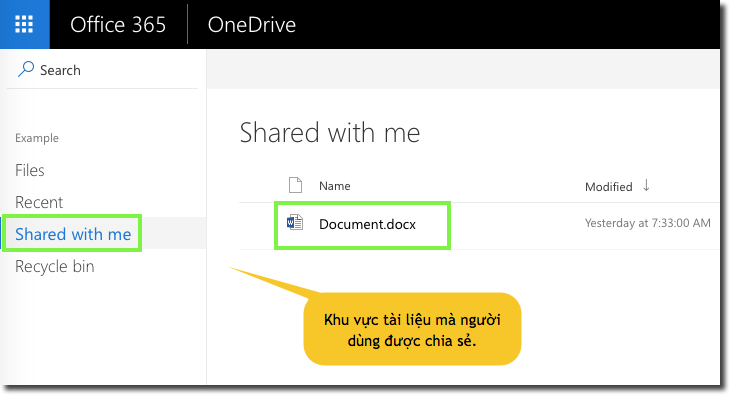This screenshot has width=730, height=395.
Task: Click the Example account label
Action: tap(37, 138)
